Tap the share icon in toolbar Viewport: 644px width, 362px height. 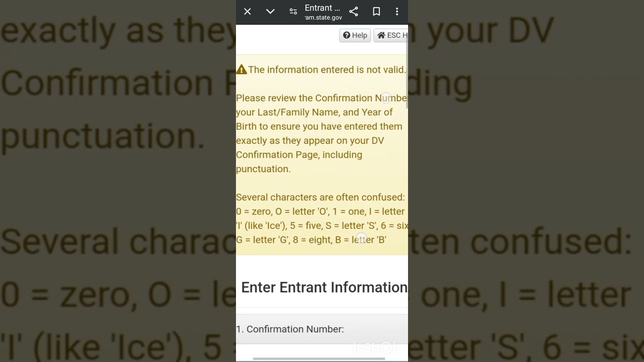click(354, 12)
